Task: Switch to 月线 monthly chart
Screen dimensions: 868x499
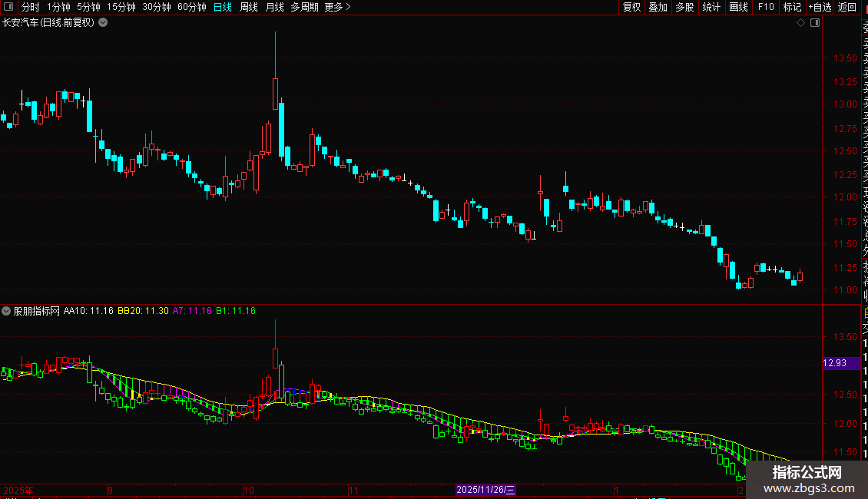Action: [274, 7]
